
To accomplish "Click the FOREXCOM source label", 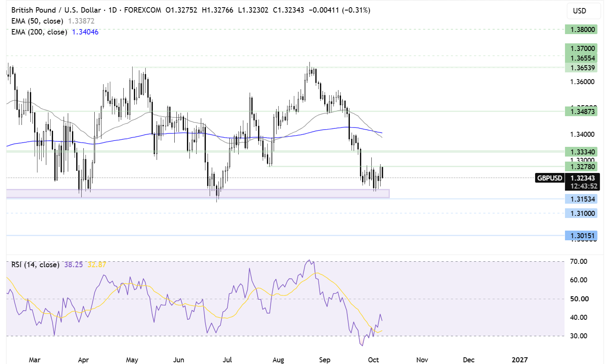I will (x=142, y=10).
